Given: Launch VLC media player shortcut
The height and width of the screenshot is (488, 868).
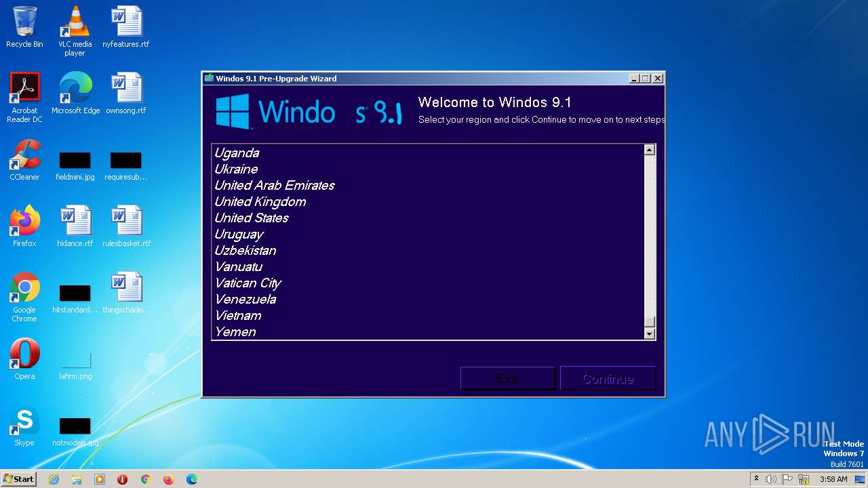Looking at the screenshot, I should 75,30.
